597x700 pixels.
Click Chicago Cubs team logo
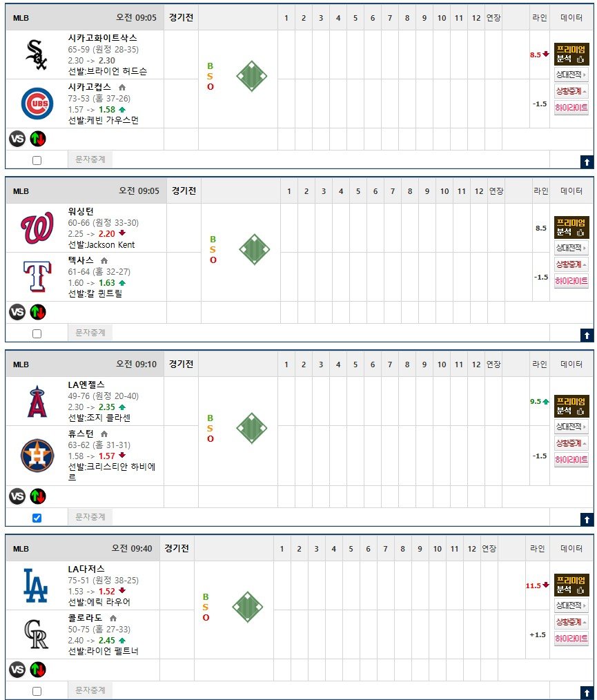pos(37,104)
